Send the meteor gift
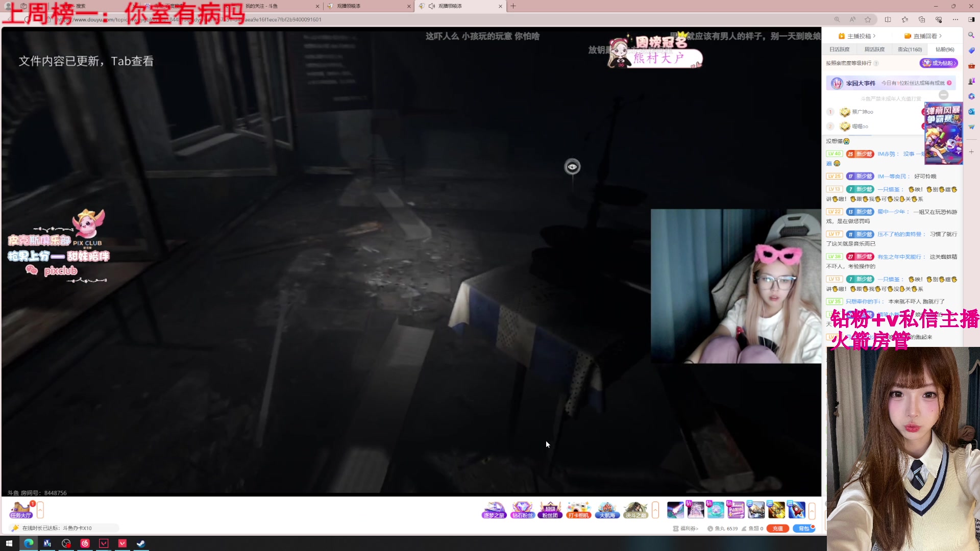 pos(675,510)
